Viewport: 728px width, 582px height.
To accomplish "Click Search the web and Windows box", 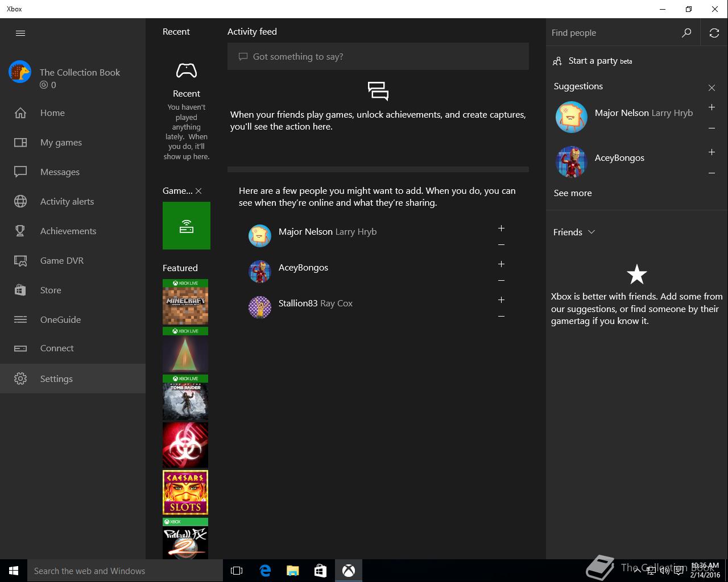I will (125, 571).
